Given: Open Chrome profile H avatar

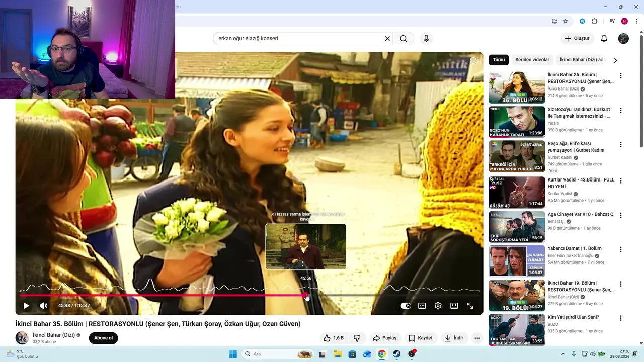Looking at the screenshot, I should (624, 21).
